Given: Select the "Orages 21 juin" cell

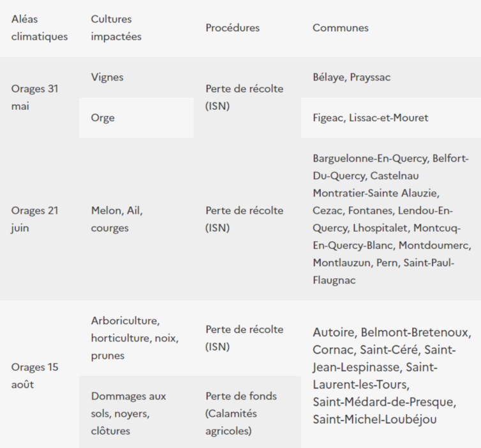Looking at the screenshot, I should point(34,219).
